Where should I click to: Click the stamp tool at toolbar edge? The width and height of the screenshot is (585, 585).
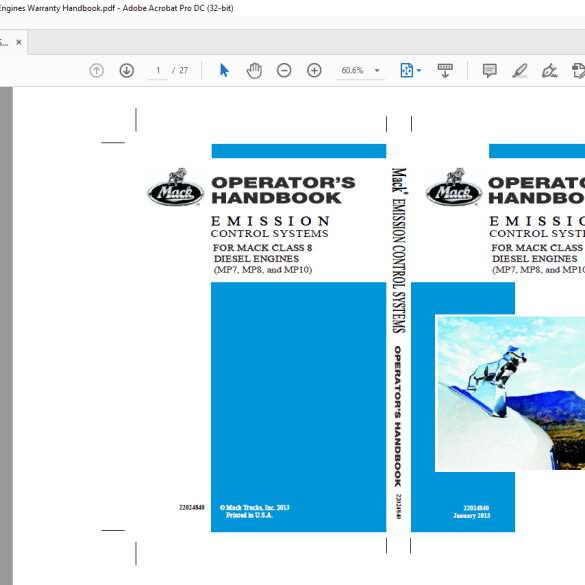(x=578, y=70)
